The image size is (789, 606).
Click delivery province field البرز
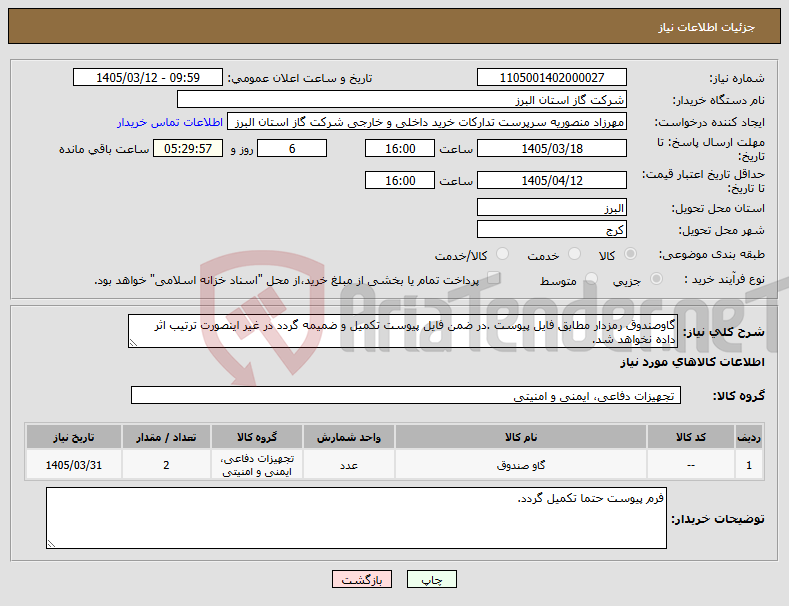551,207
